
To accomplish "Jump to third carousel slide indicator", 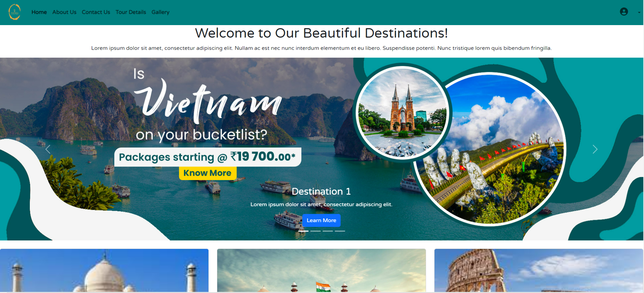I will [328, 231].
